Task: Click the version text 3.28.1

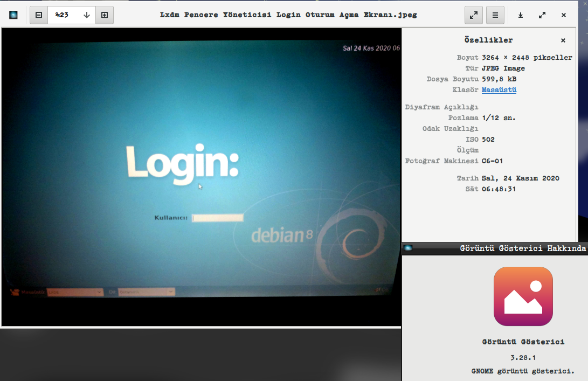Action: click(x=523, y=357)
